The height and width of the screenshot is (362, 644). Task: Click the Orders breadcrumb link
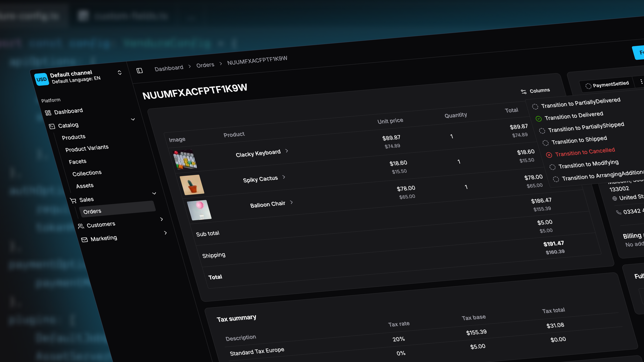point(205,65)
